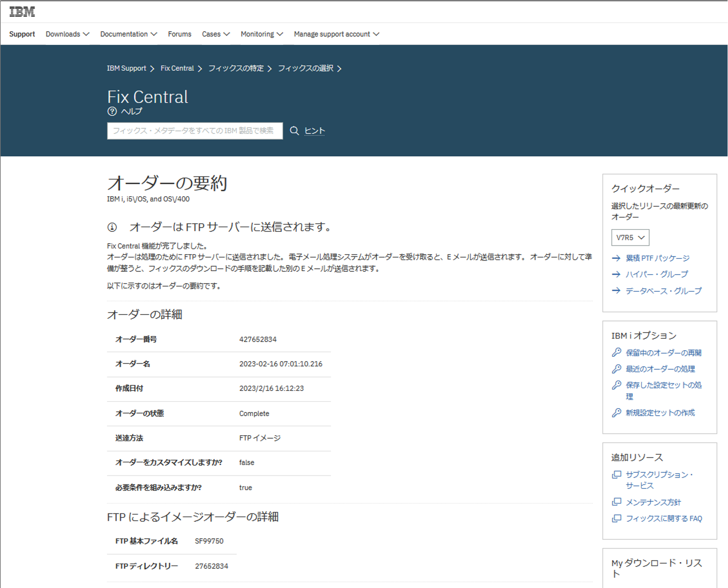Click Fix Central breadcrumb
Image resolution: width=728 pixels, height=588 pixels.
point(177,68)
